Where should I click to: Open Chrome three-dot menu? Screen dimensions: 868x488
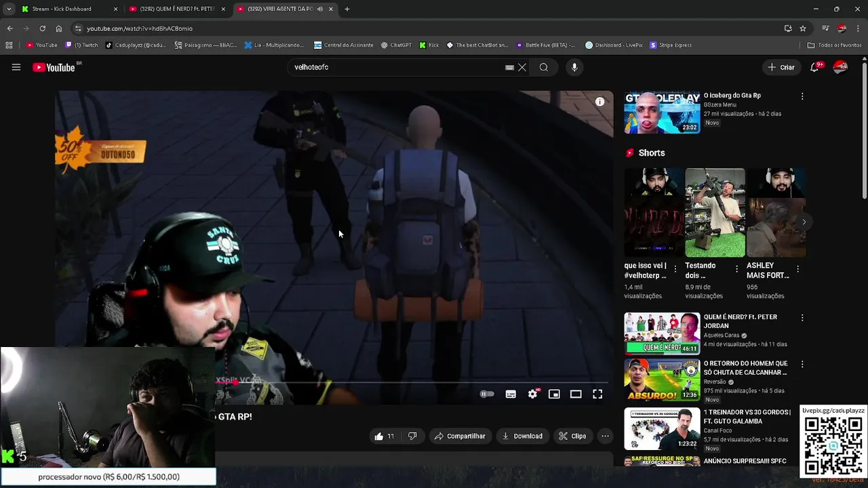tap(859, 28)
